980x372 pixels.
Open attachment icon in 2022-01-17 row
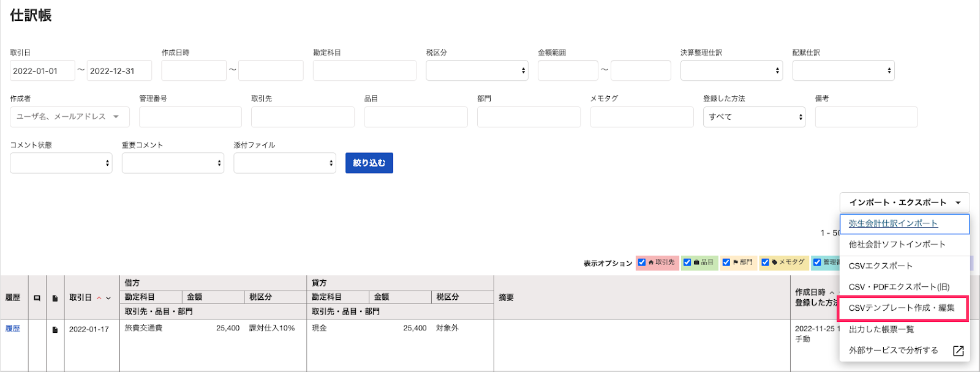tap(55, 330)
